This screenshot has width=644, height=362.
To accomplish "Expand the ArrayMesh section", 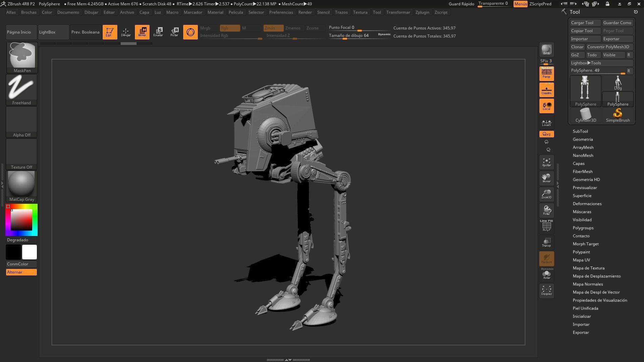I will coord(583,147).
